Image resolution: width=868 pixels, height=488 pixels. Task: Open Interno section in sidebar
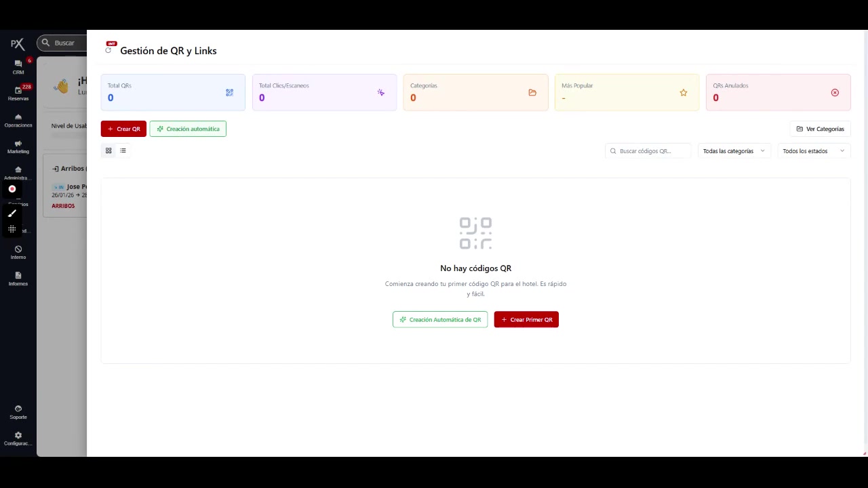coord(18,252)
